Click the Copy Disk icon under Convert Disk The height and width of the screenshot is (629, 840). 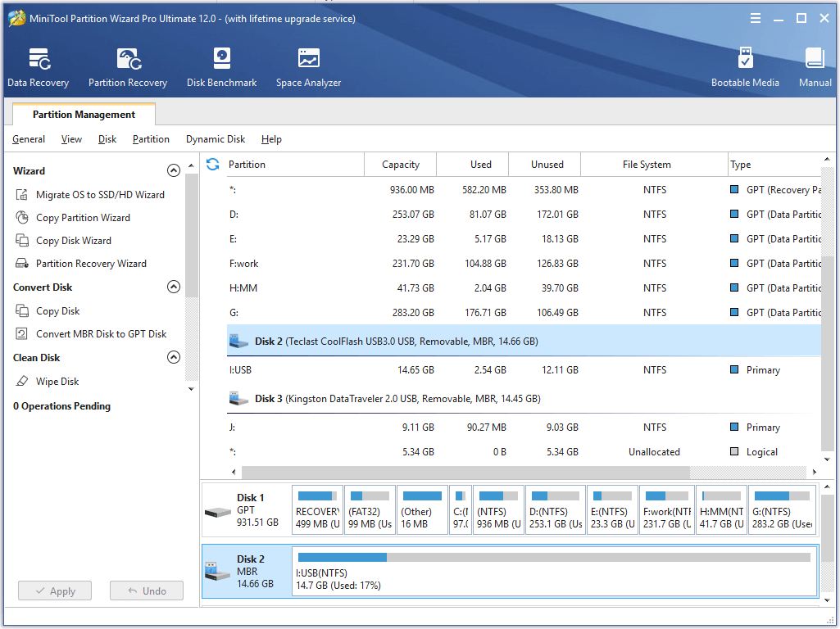point(22,310)
